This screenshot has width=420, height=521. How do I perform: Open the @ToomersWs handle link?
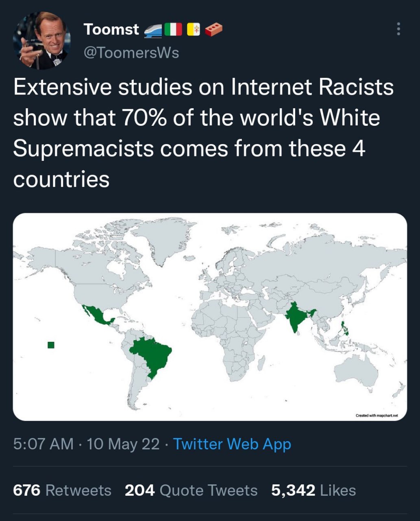[x=131, y=53]
